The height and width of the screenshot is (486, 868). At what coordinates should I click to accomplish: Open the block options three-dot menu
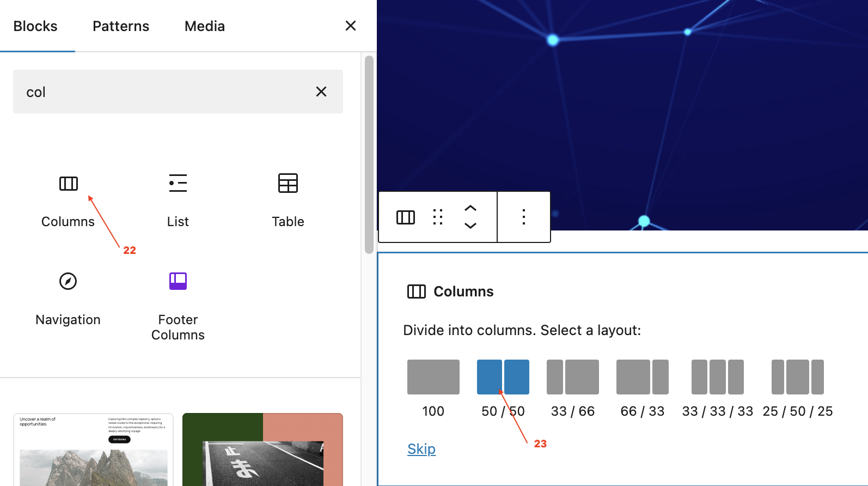(524, 217)
